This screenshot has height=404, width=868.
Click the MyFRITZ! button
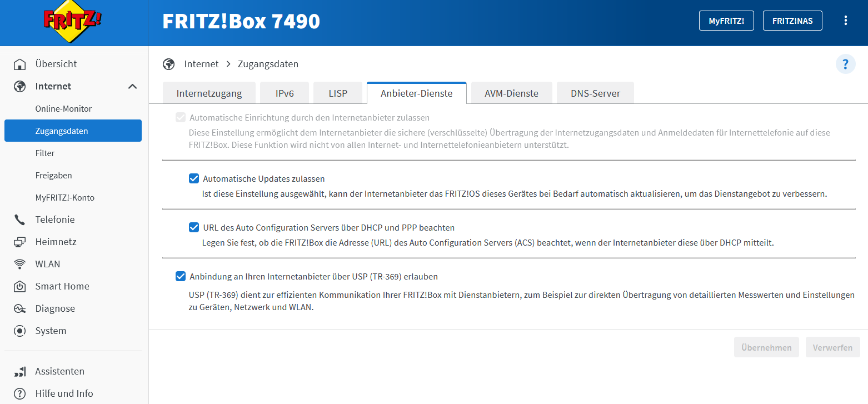[x=726, y=20]
